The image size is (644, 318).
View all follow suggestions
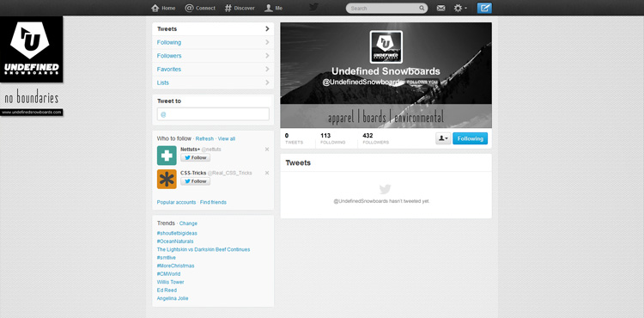coord(227,139)
